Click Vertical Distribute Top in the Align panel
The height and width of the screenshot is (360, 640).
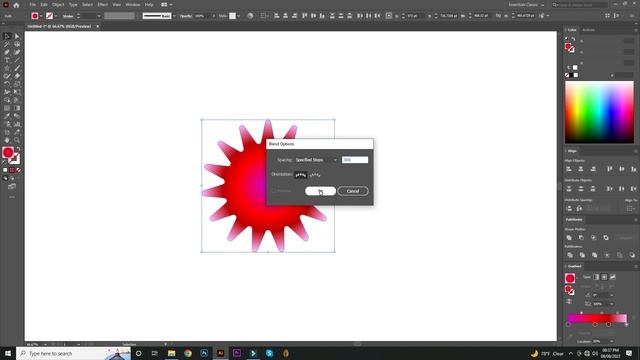click(569, 189)
